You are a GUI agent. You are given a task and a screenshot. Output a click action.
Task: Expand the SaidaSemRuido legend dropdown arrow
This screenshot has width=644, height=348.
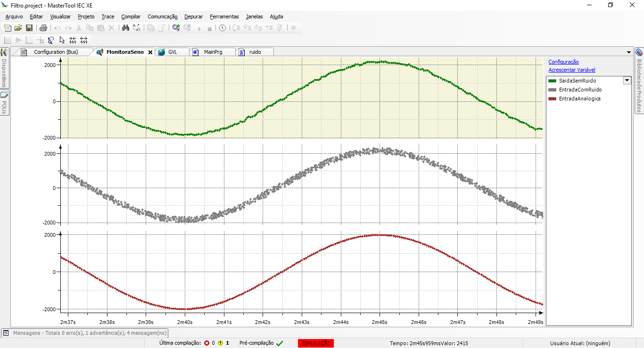627,81
